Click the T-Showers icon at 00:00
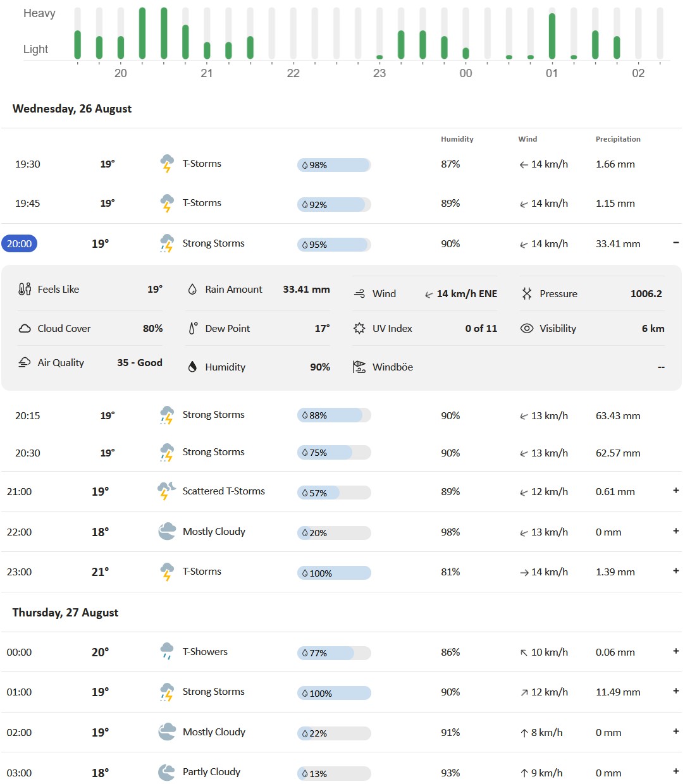697x784 pixels. 167,652
